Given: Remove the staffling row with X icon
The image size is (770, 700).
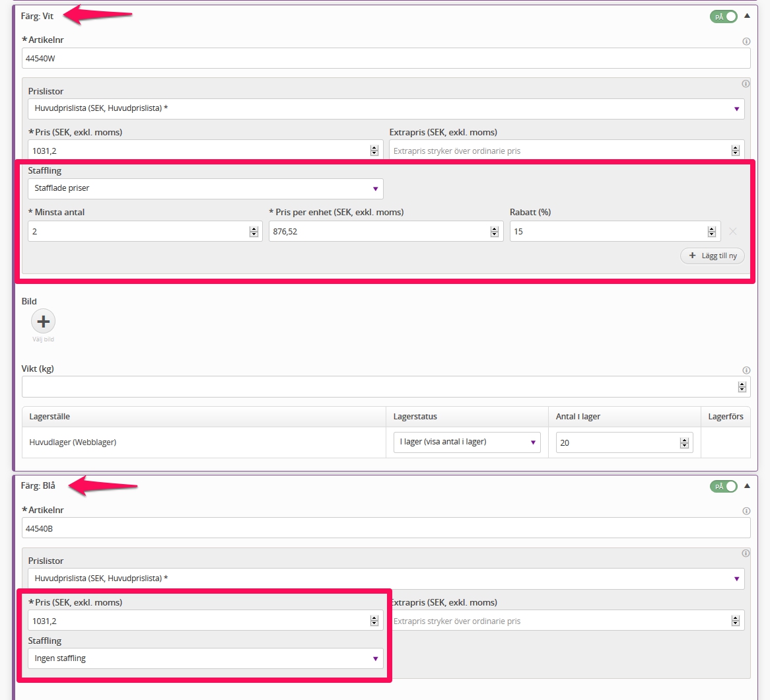Looking at the screenshot, I should tap(732, 231).
